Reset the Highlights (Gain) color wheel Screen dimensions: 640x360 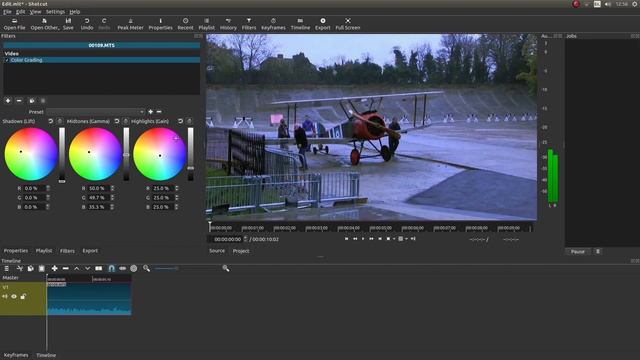click(180, 121)
